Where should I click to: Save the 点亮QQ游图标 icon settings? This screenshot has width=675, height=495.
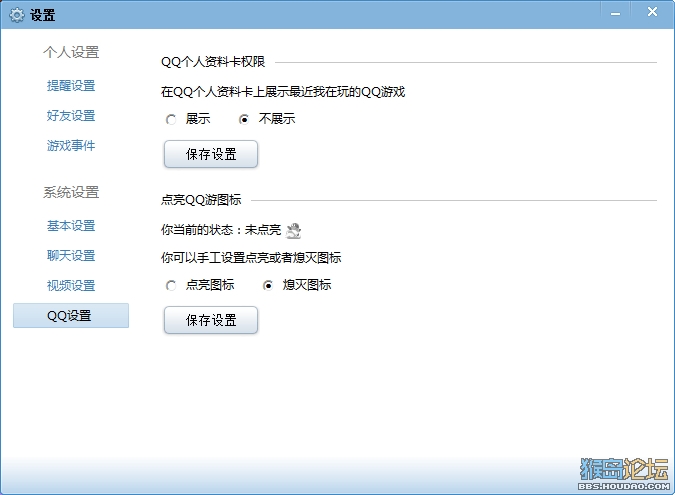pyautogui.click(x=211, y=320)
